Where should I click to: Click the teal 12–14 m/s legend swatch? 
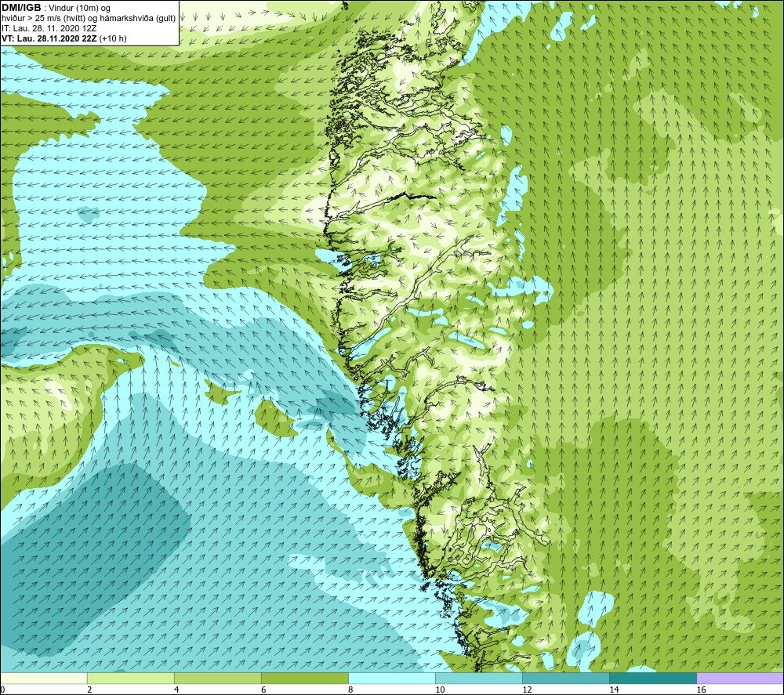[566, 678]
